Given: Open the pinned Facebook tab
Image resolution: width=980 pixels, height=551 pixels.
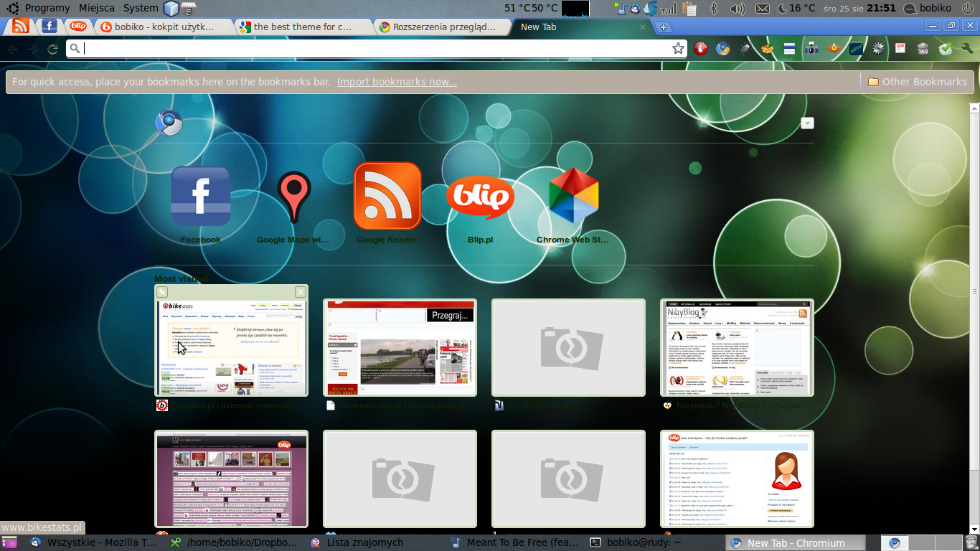Looking at the screenshot, I should pyautogui.click(x=49, y=27).
